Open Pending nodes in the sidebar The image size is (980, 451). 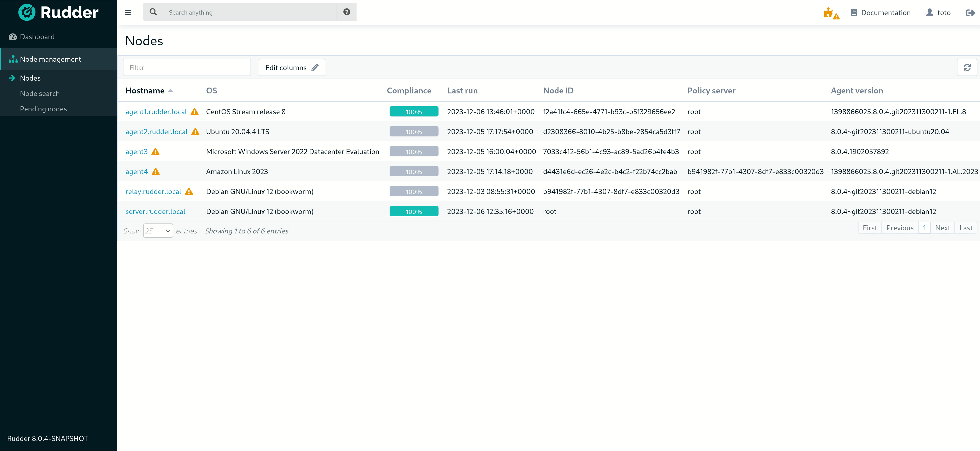[43, 109]
